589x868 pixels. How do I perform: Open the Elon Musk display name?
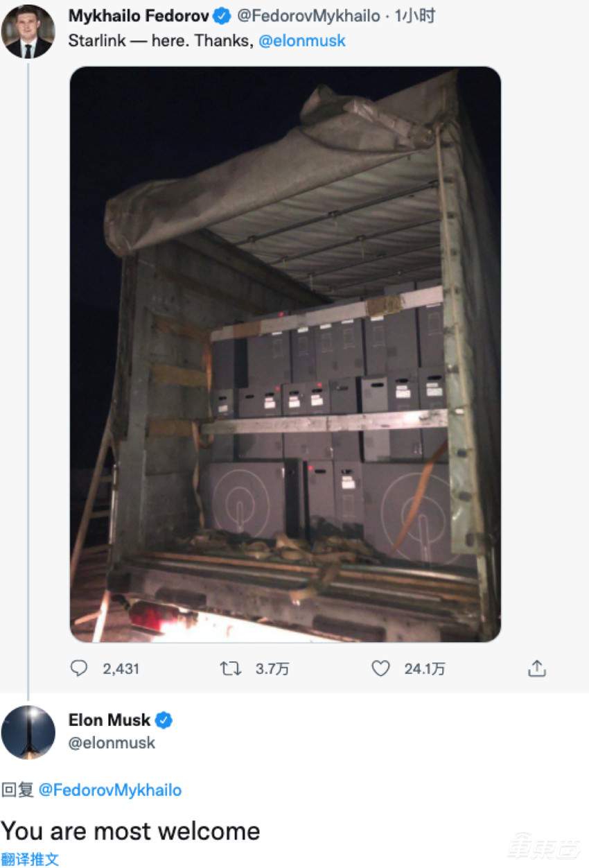tap(109, 720)
